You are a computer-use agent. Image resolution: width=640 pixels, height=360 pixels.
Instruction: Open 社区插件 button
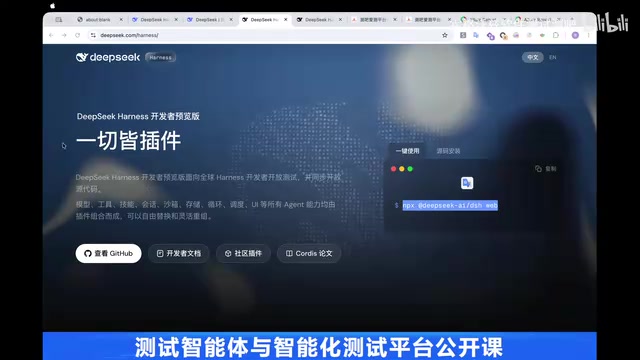pos(243,253)
